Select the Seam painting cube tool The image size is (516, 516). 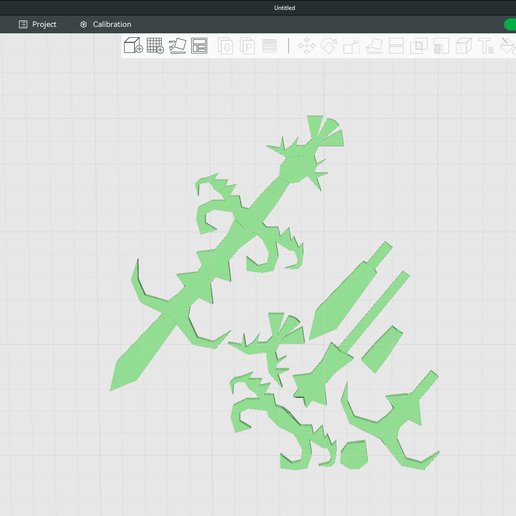(463, 46)
